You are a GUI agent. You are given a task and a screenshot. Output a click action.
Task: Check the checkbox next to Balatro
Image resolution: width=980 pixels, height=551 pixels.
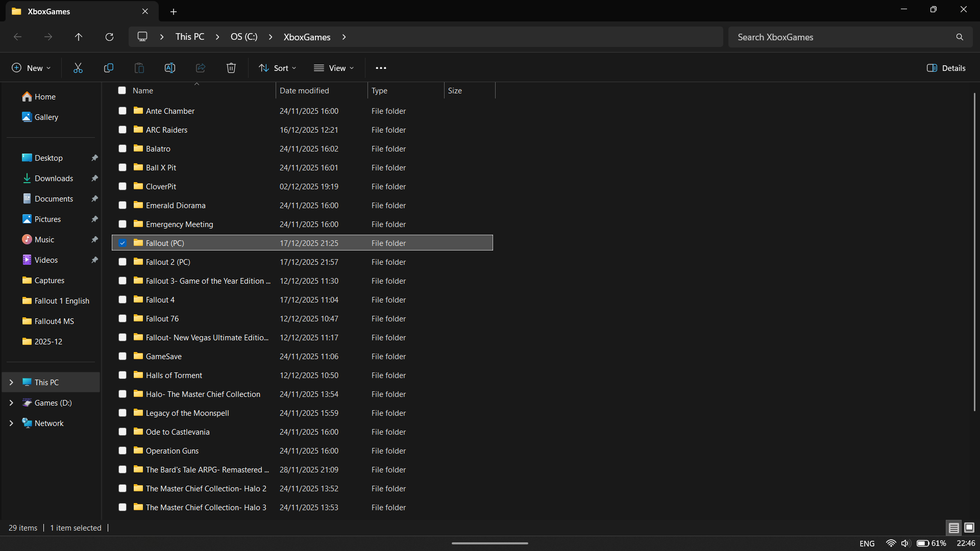click(122, 148)
